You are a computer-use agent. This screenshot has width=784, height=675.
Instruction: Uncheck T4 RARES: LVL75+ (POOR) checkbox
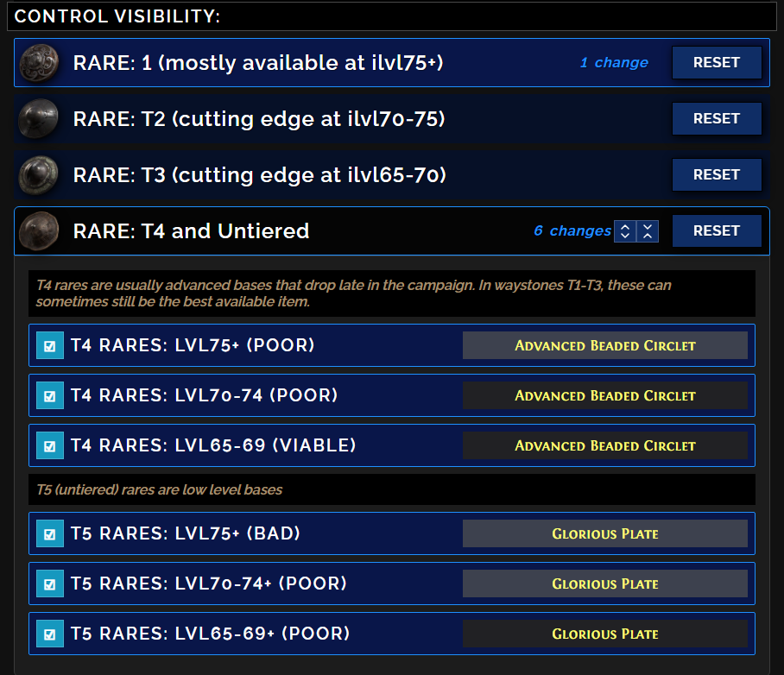pos(50,345)
